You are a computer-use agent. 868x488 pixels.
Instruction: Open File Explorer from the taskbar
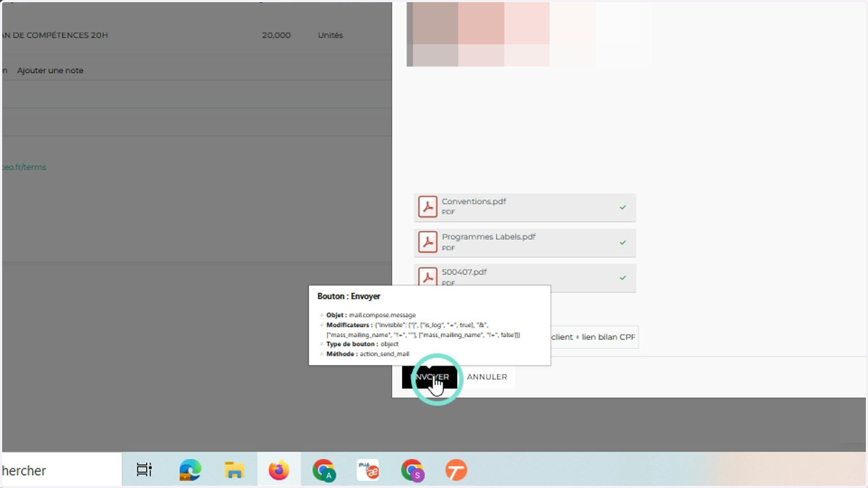coord(234,470)
